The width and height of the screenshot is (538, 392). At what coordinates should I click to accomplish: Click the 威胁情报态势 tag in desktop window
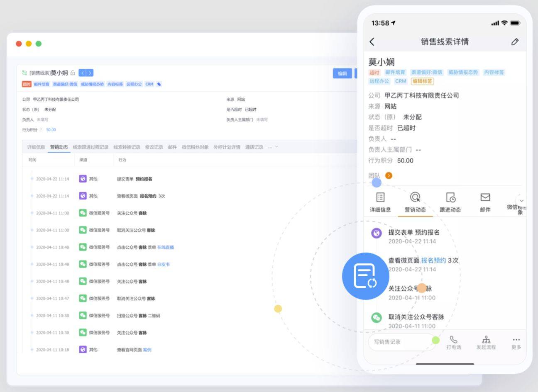(92, 84)
